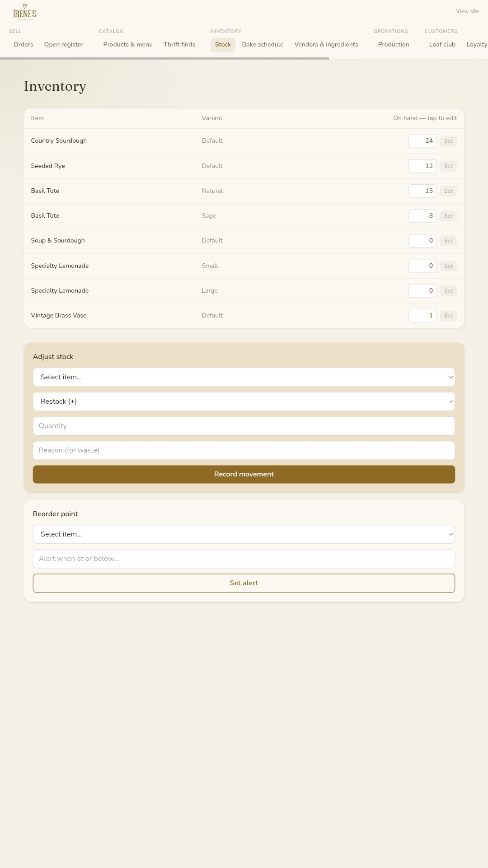Edit Specialty Lemonade Small quantity
Viewport: 488px width, 868px height.
point(422,266)
